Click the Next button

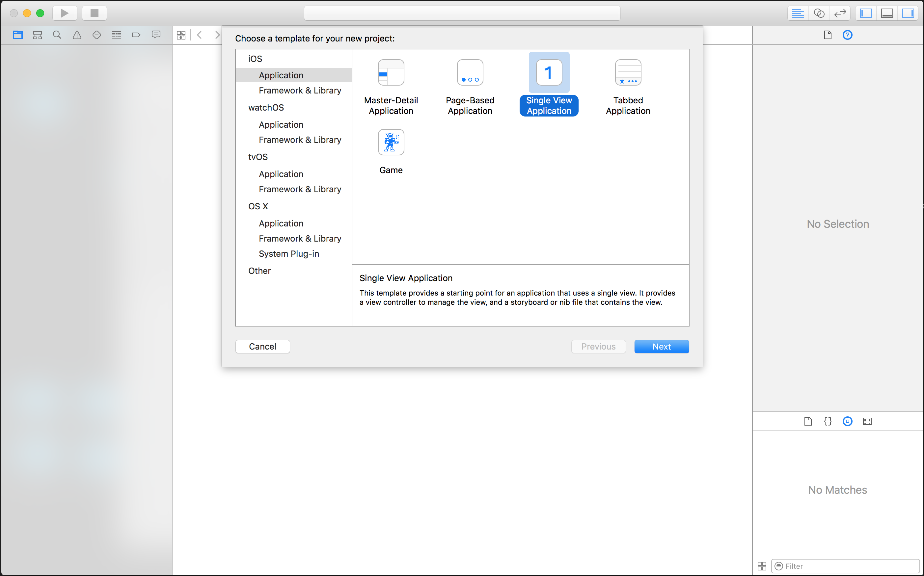coord(661,347)
